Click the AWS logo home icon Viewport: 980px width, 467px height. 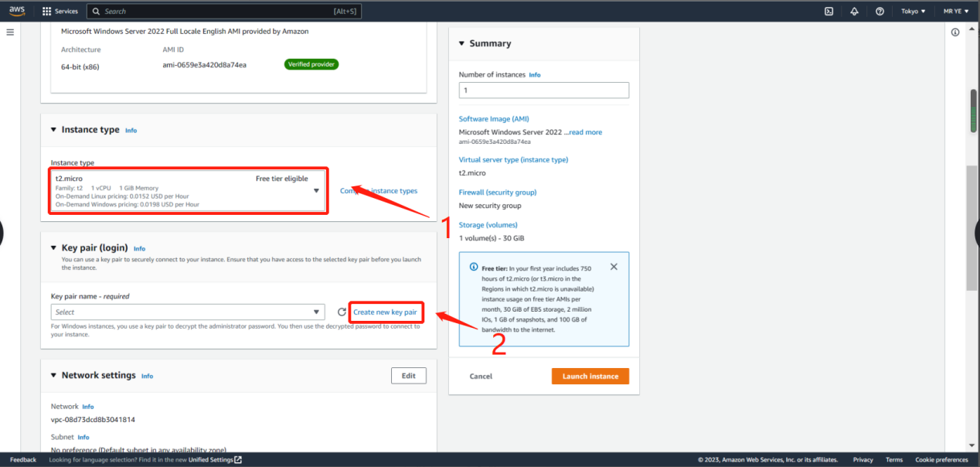[x=17, y=11]
